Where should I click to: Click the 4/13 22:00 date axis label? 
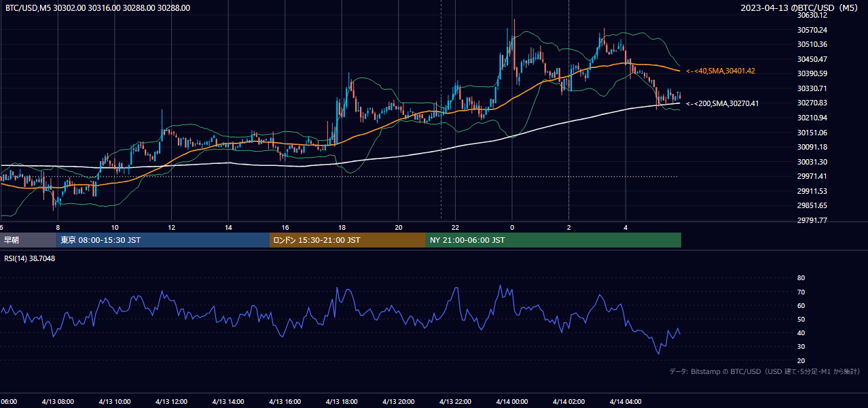click(455, 402)
